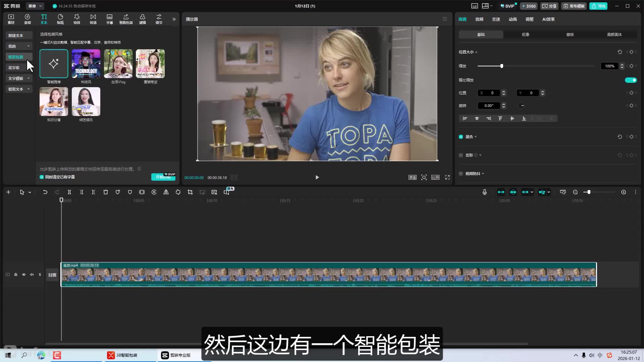Undo the last action in timeline toolbar

click(45, 192)
